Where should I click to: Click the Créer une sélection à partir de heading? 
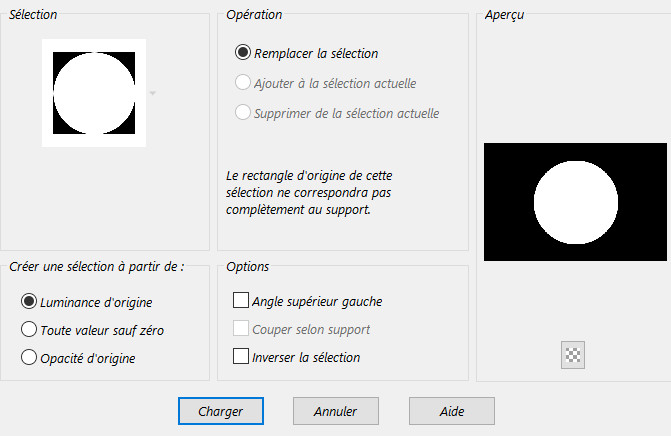[96, 266]
